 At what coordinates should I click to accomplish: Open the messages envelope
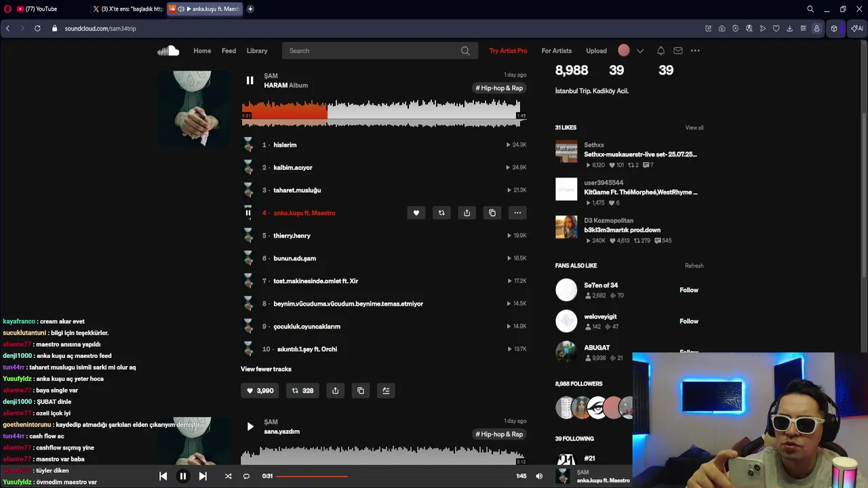678,51
